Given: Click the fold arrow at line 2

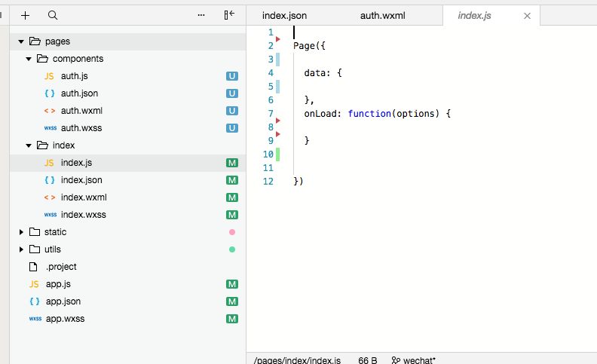Looking at the screenshot, I should point(278,39).
